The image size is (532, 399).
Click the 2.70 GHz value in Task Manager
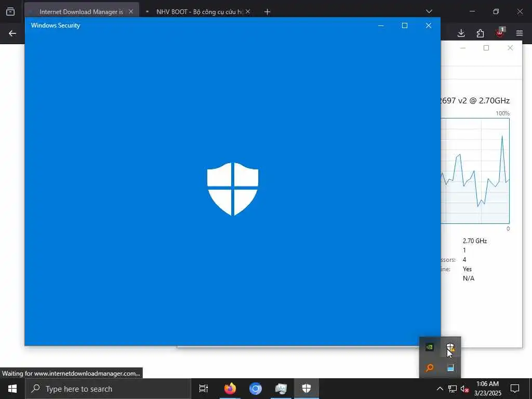[x=475, y=241]
